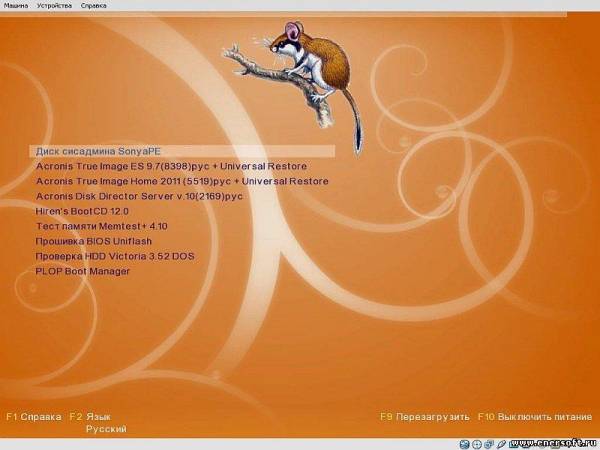Click the USB devices pen-shaped icon
Screen dimensions: 600x450
501,444
